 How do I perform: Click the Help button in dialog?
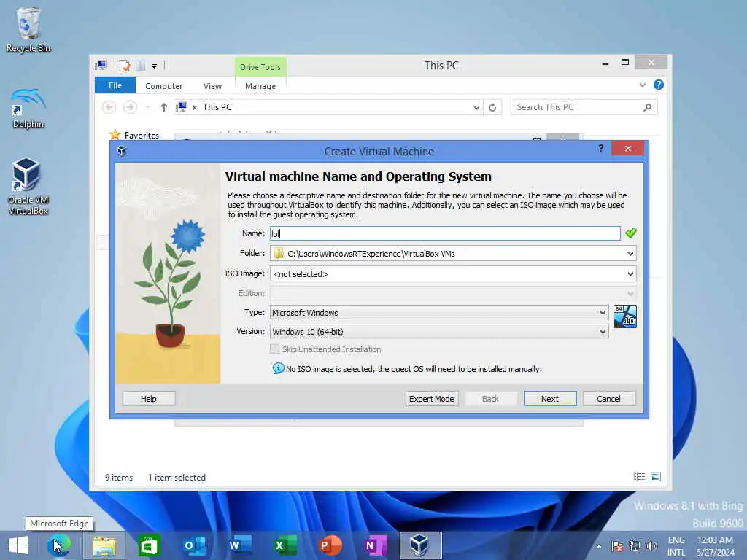coord(149,399)
